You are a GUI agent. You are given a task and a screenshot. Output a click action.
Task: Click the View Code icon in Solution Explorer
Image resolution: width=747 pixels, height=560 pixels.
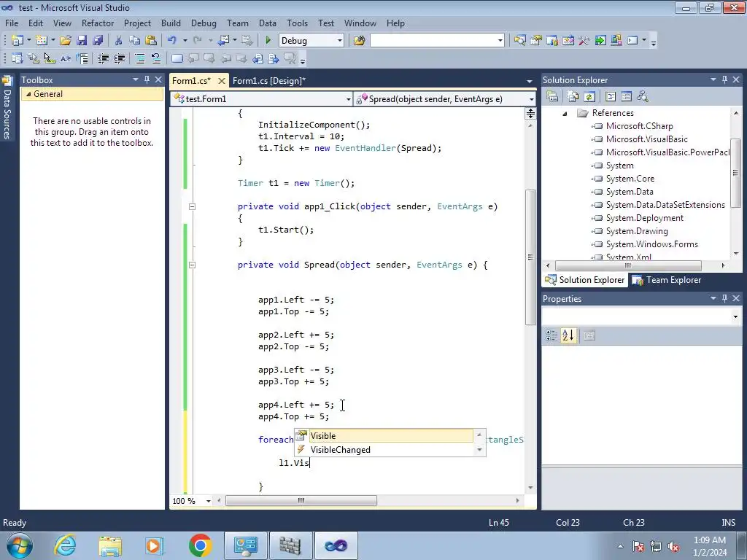pyautogui.click(x=611, y=97)
